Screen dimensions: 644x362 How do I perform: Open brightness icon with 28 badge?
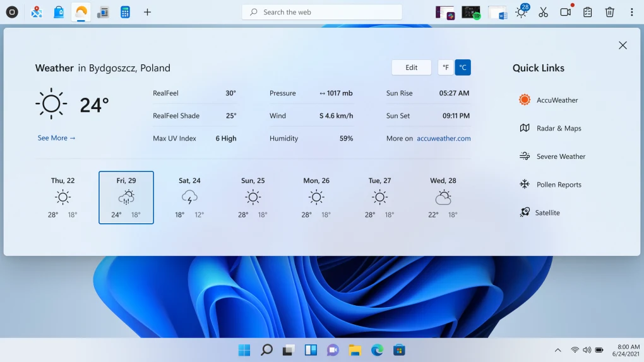coord(522,11)
